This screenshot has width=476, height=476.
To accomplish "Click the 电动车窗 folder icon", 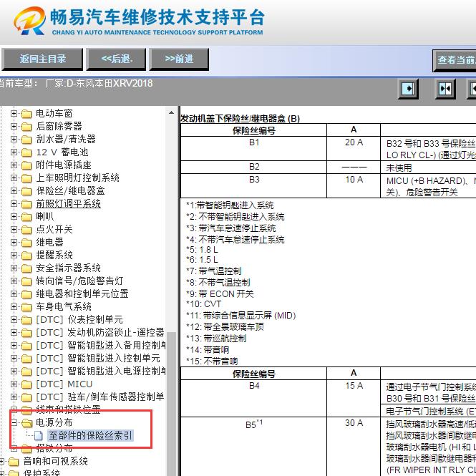I will 27,114.
